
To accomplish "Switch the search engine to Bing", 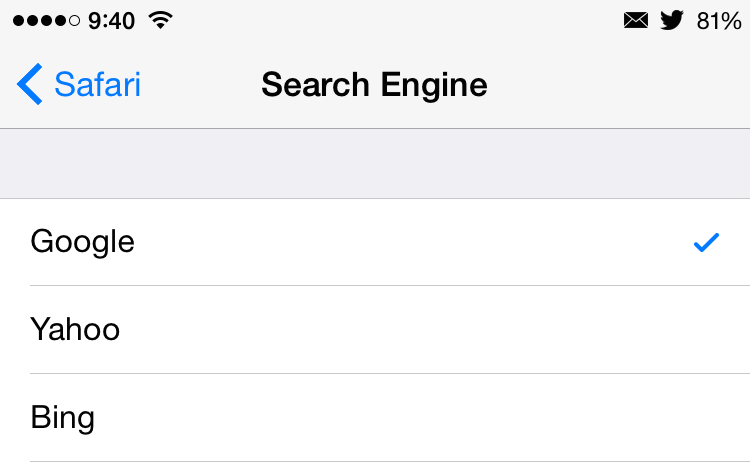I will [x=63, y=416].
